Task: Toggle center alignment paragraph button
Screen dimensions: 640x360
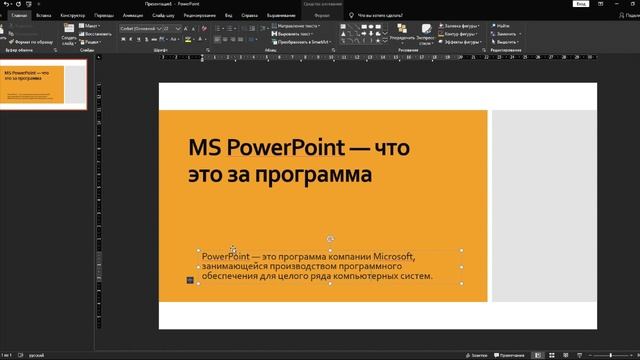Action: (225, 40)
